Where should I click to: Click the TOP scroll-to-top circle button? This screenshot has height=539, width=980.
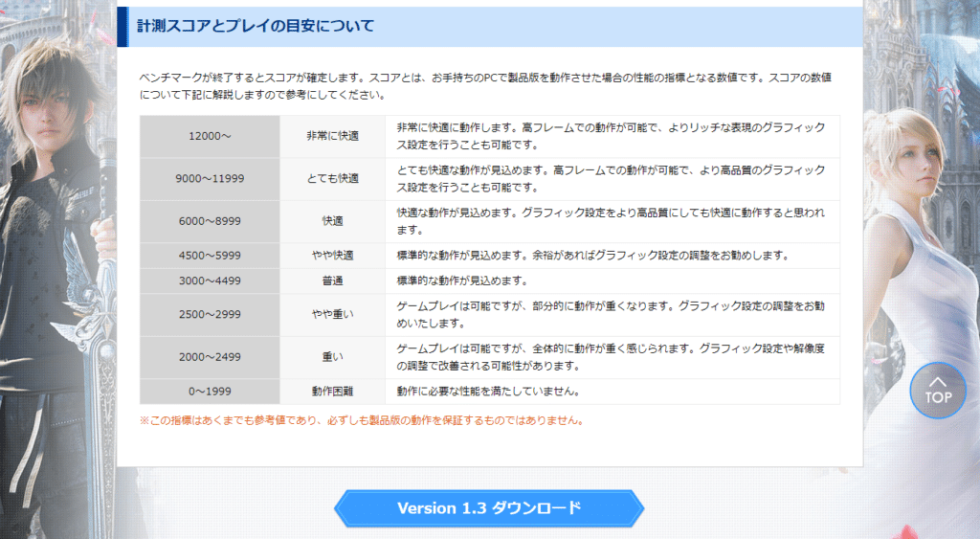(938, 390)
